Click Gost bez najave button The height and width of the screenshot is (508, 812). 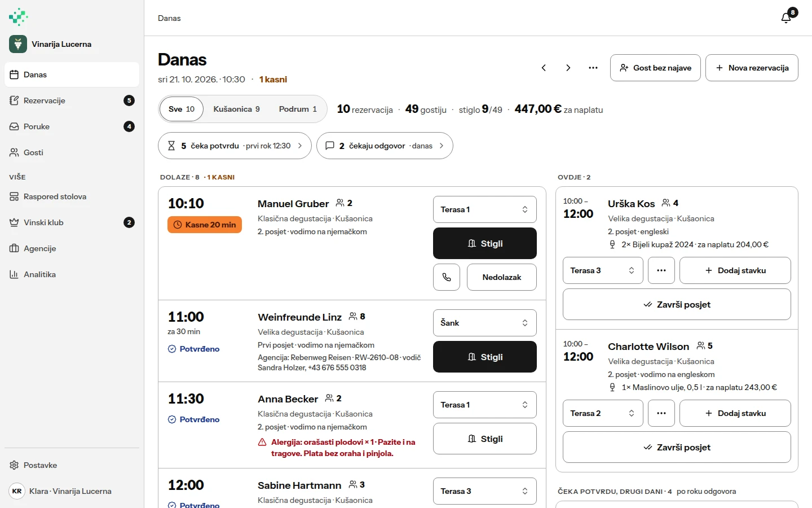[x=655, y=68]
